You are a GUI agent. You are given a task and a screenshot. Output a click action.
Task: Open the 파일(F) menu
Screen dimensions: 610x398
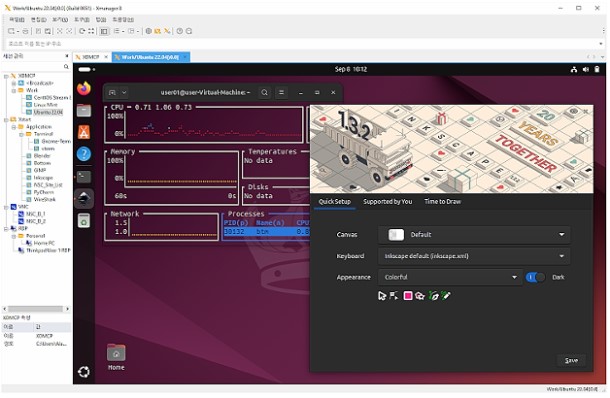click(x=17, y=19)
